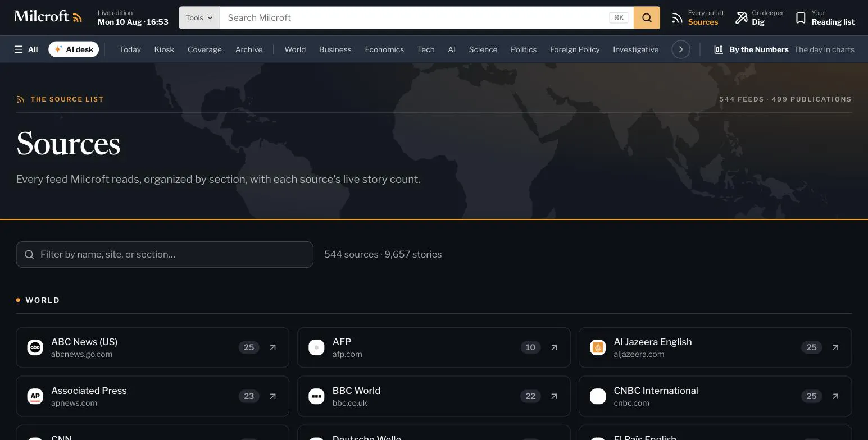The image size is (868, 440).
Task: Click the Sources page heading
Action: coord(68,143)
